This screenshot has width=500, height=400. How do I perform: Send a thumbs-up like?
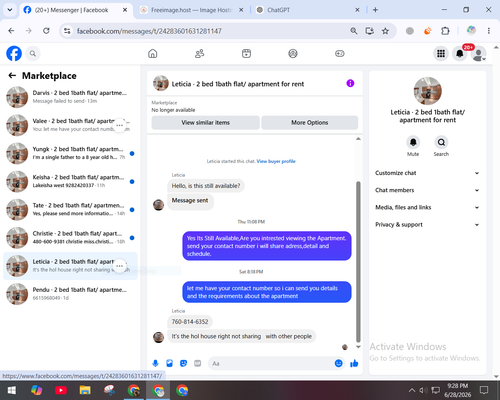tap(354, 363)
